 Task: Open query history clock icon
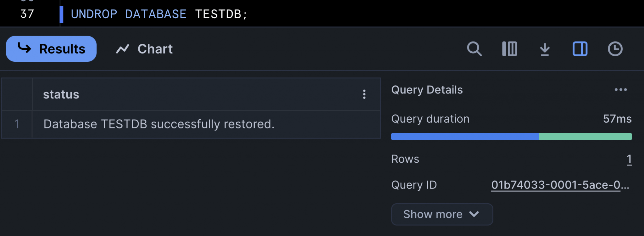point(615,49)
